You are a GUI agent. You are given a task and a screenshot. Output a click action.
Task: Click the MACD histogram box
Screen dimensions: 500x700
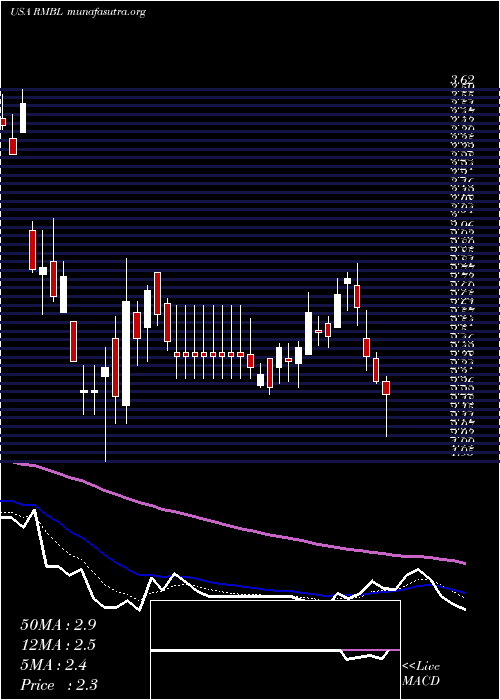(275, 650)
